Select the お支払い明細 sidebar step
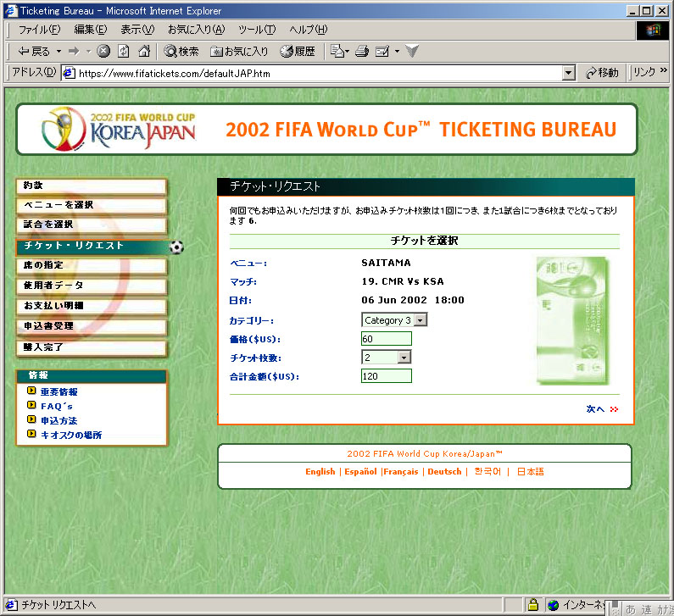Viewport: 674px width, 616px height. 91,306
